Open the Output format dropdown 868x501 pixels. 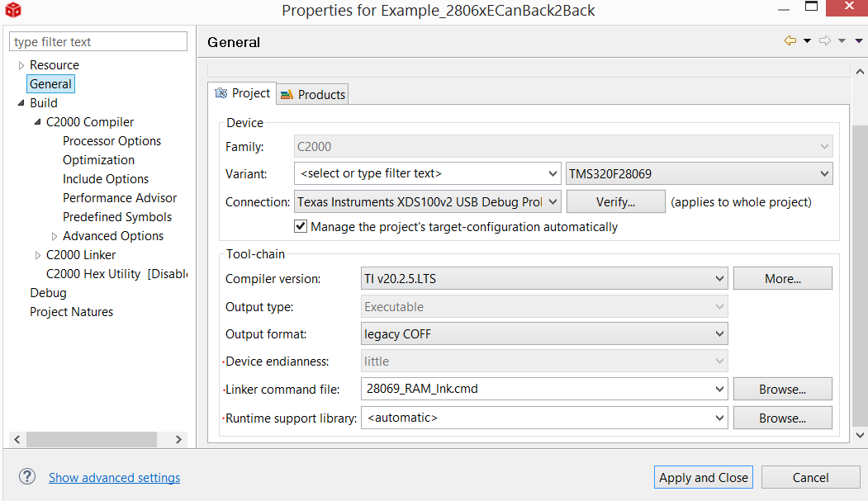[x=544, y=334]
